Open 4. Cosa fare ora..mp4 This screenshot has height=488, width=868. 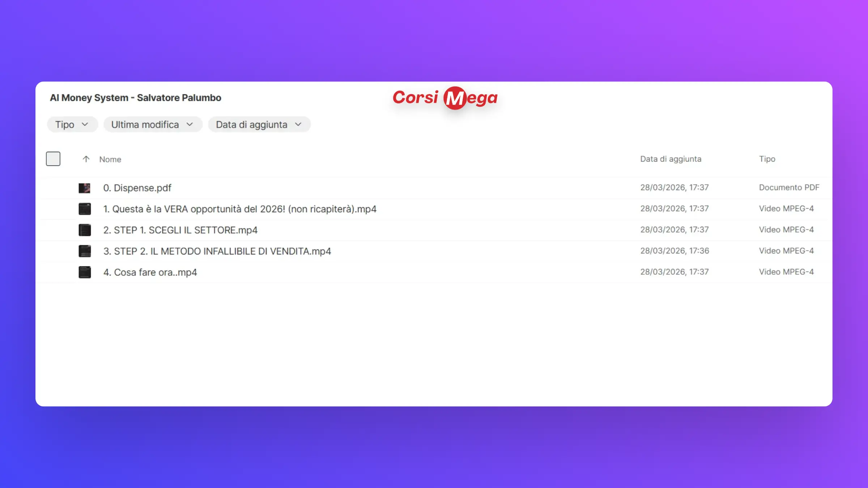pos(150,272)
